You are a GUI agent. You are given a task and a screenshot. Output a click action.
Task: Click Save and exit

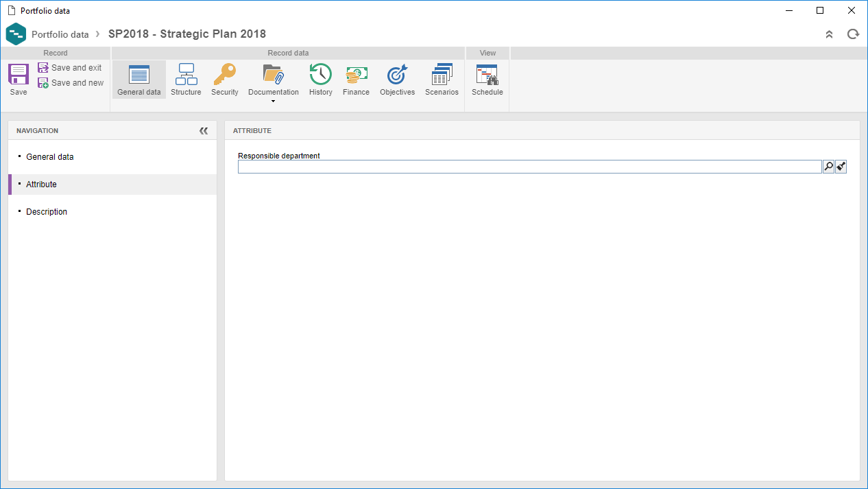(x=69, y=68)
